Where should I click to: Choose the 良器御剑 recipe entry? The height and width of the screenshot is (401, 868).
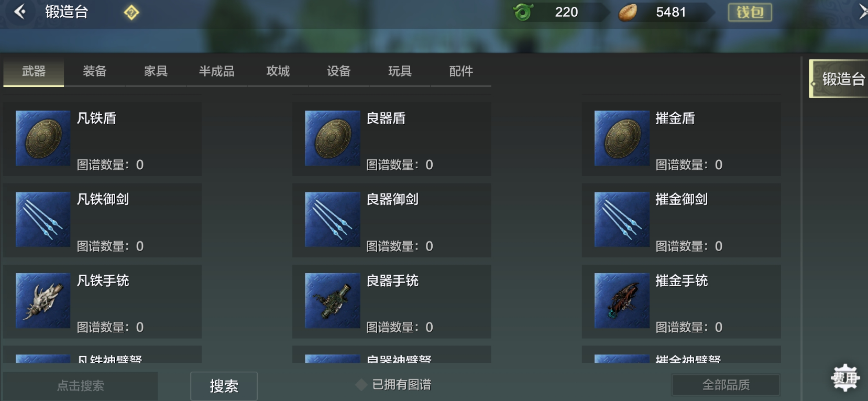(x=392, y=220)
